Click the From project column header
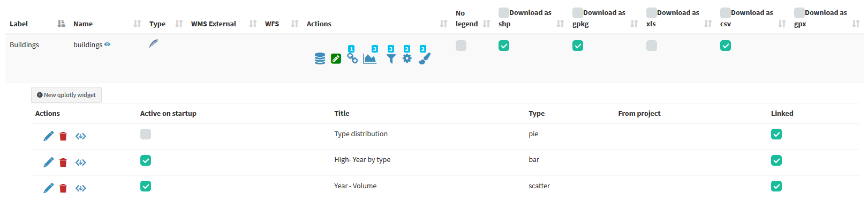 [639, 113]
